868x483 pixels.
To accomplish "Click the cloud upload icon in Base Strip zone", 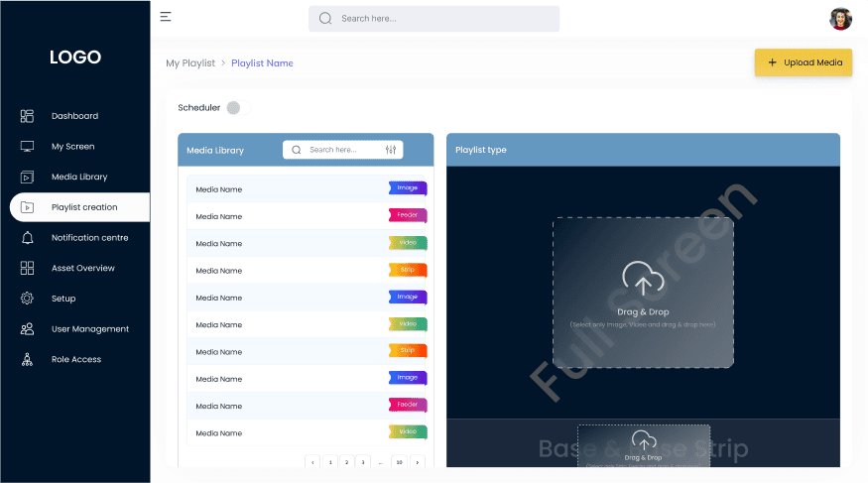I will click(x=644, y=441).
